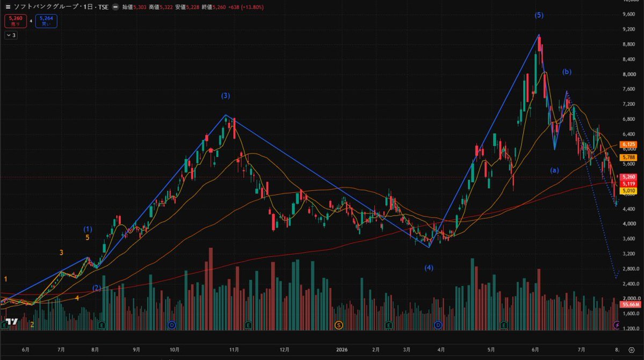The image size is (644, 360).
Task: Select the orange sub-wave label 5
Action: click(x=87, y=237)
